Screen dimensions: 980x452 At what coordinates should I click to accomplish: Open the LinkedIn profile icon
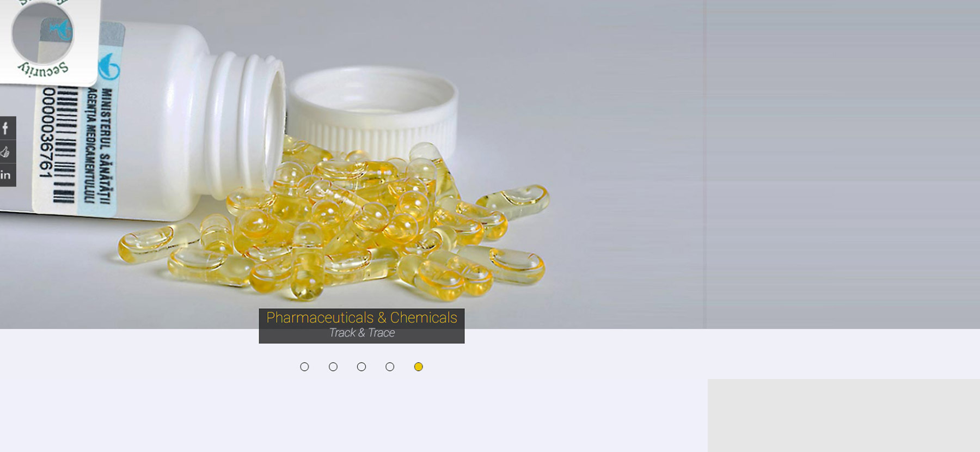(7, 175)
